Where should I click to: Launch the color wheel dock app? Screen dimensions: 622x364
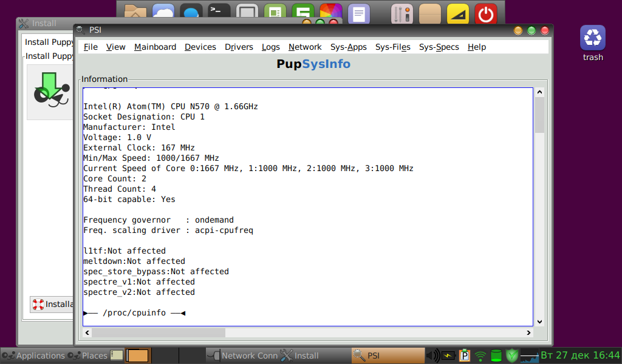coord(330,12)
